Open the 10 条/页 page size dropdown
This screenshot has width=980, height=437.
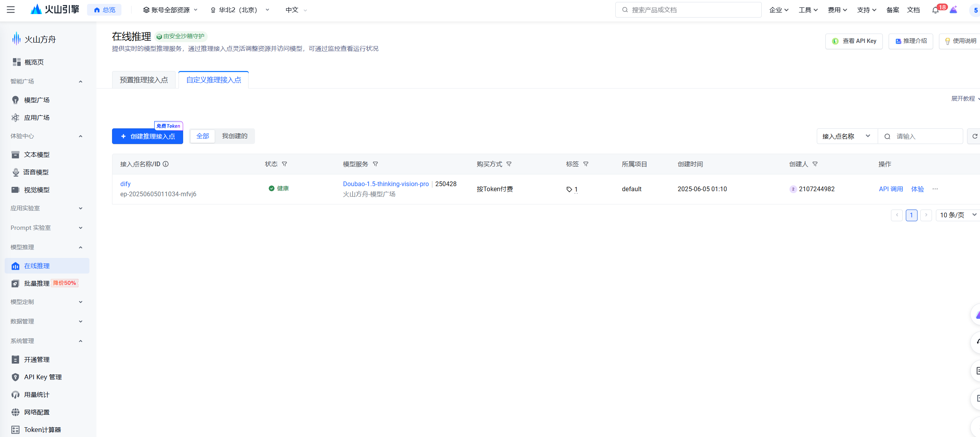[958, 215]
